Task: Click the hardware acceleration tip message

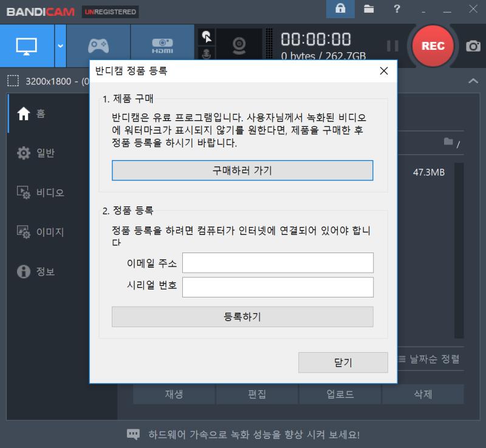Action: [254, 435]
